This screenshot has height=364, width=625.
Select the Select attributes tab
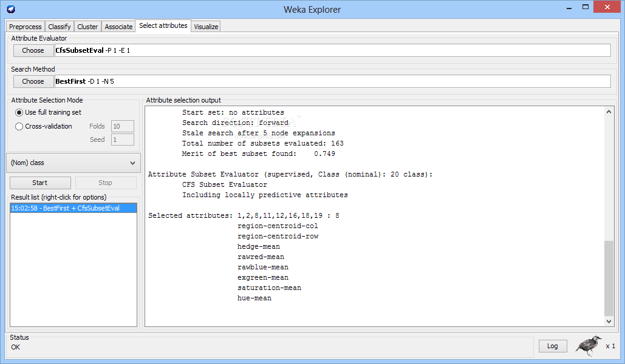click(163, 25)
